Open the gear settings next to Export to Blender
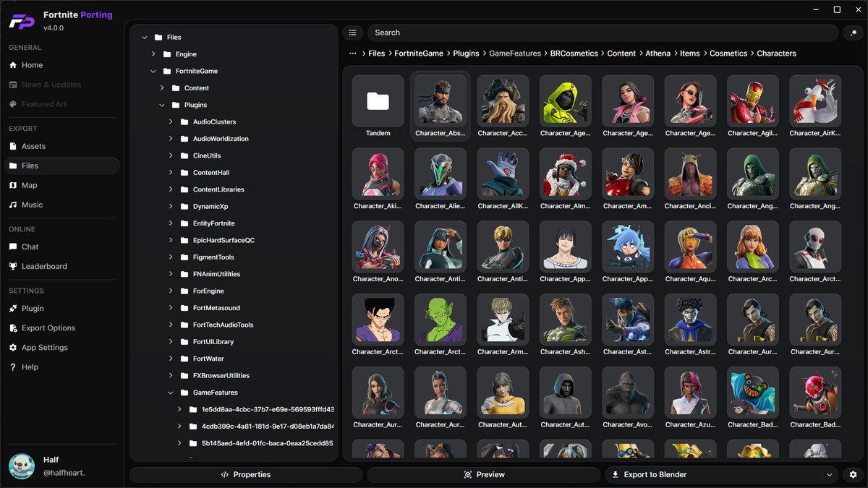Image resolution: width=868 pixels, height=488 pixels. [x=853, y=475]
